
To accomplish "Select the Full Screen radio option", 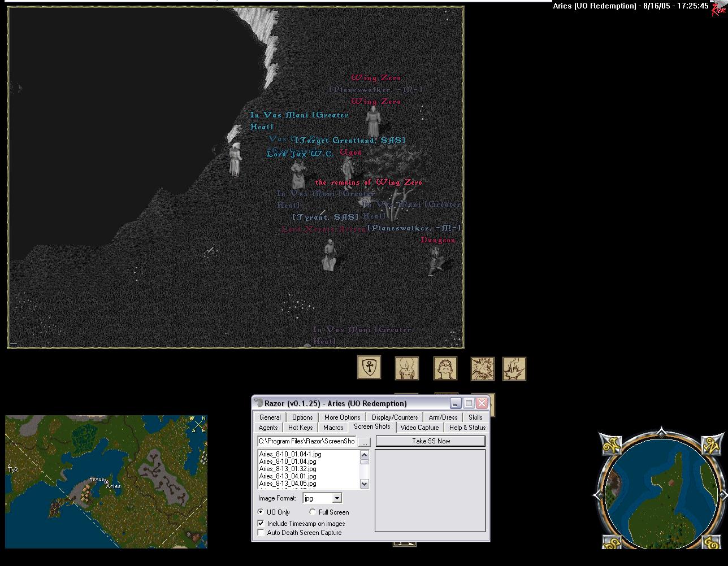I will point(313,512).
